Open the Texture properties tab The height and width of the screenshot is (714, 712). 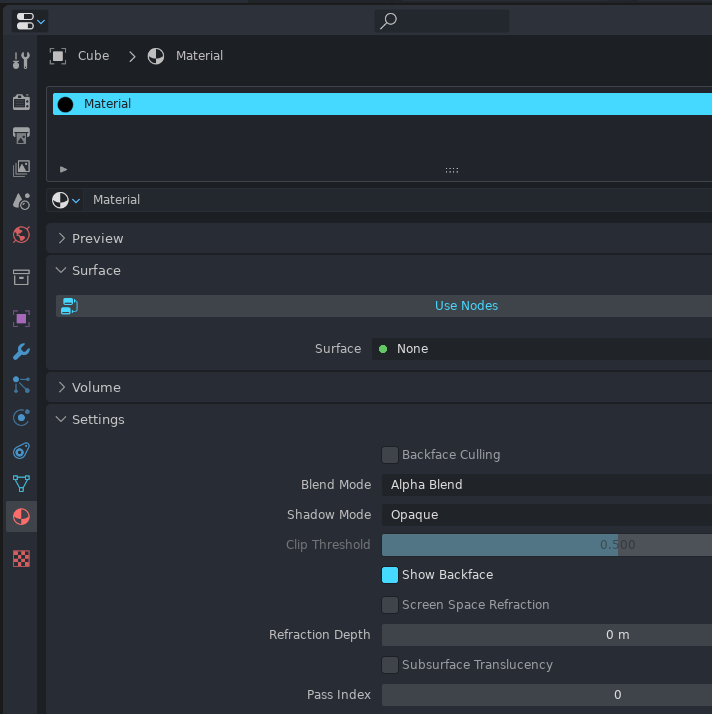point(21,558)
